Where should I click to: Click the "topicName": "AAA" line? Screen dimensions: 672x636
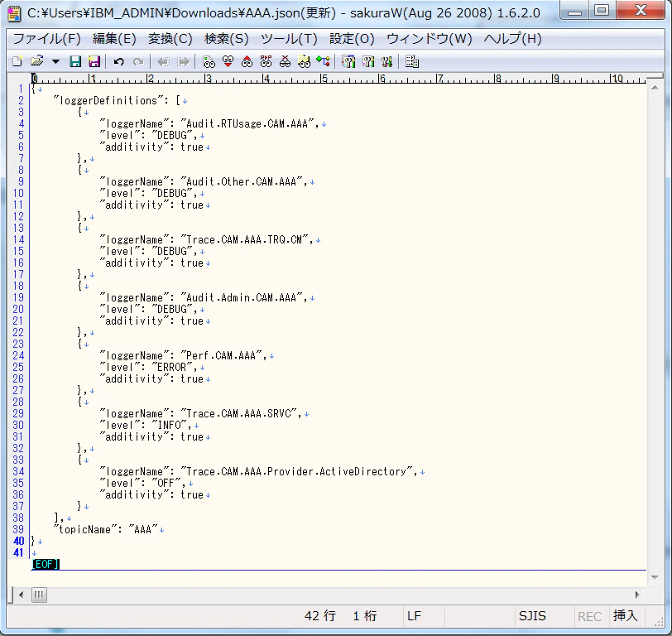point(105,530)
